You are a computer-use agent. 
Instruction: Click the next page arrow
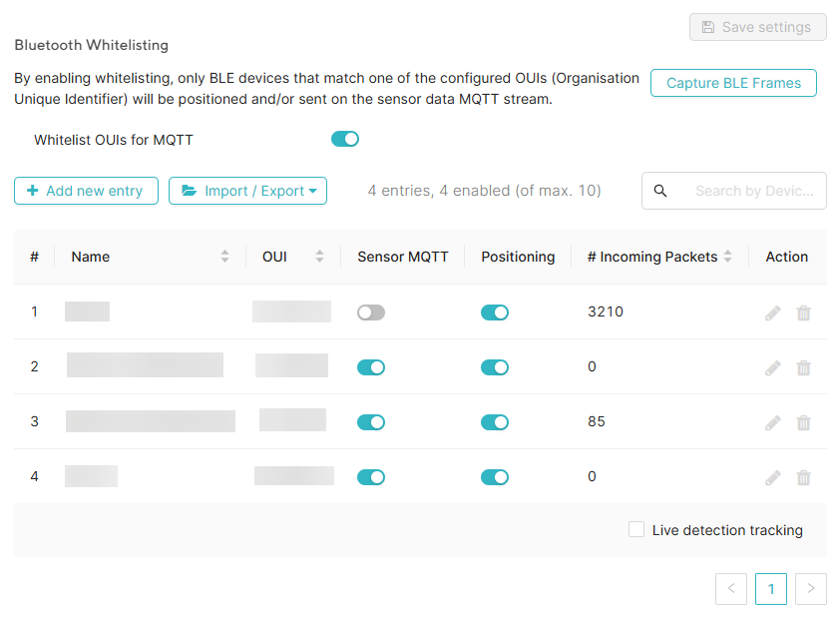point(811,589)
